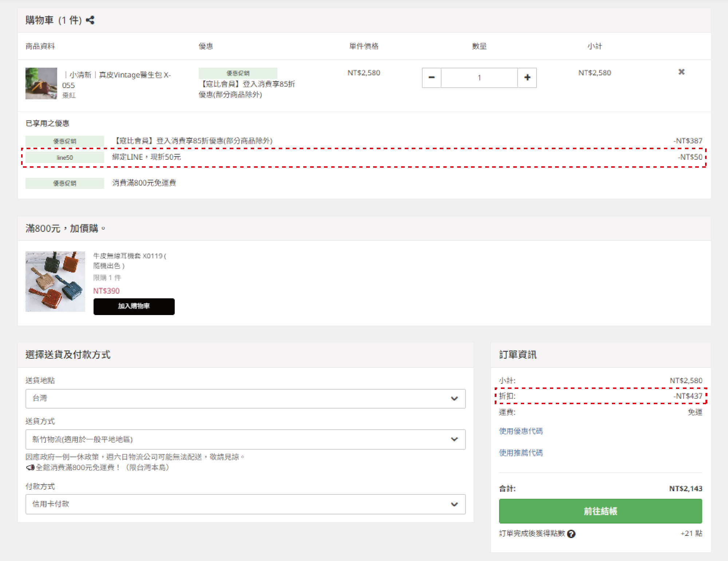728x561 pixels.
Task: Open the Vintage bag product thumbnail
Action: click(41, 83)
